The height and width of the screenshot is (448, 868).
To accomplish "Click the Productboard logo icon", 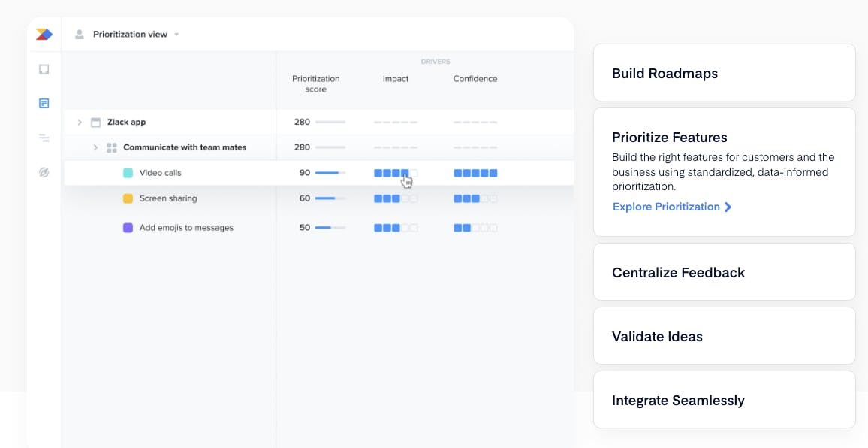I will click(x=44, y=34).
